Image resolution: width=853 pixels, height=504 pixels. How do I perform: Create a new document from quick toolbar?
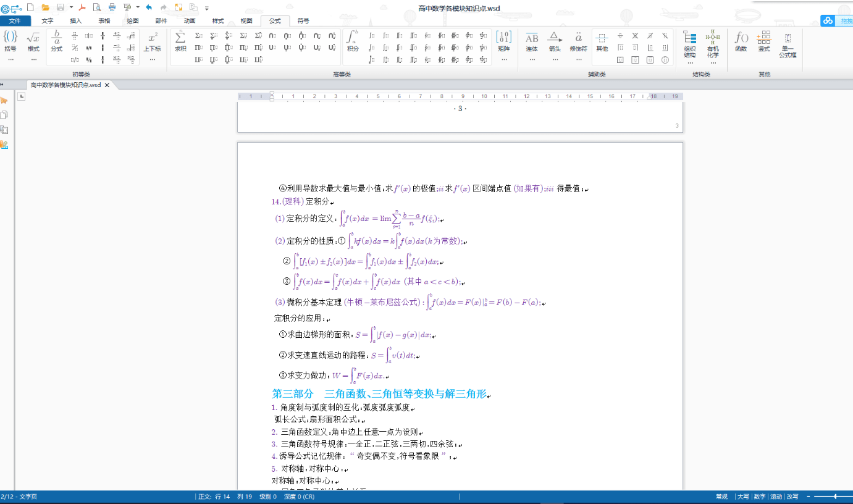[30, 7]
